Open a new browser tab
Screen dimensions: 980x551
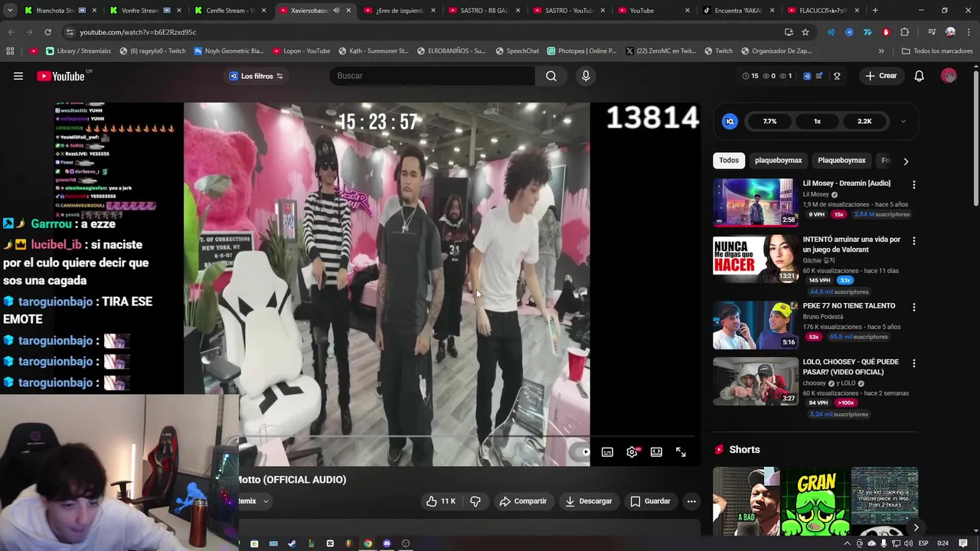875,11
